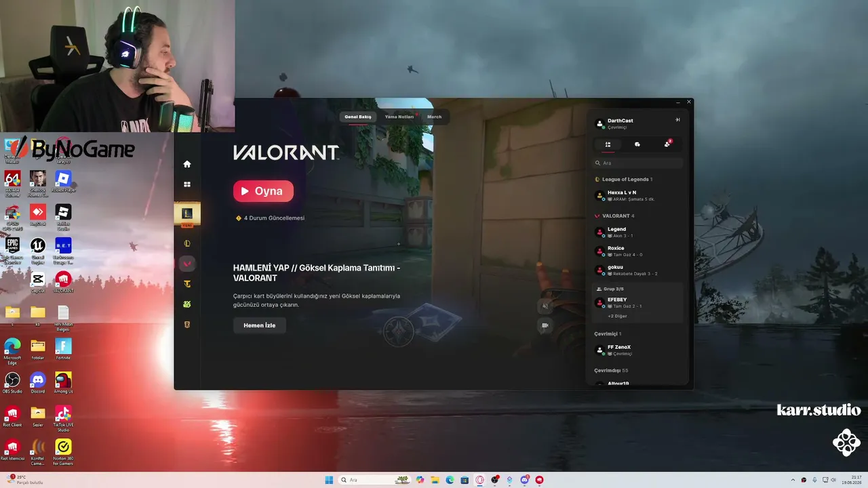Viewport: 868px width, 488px height.
Task: Select the League of Legends sidebar icon
Action: coord(187,243)
